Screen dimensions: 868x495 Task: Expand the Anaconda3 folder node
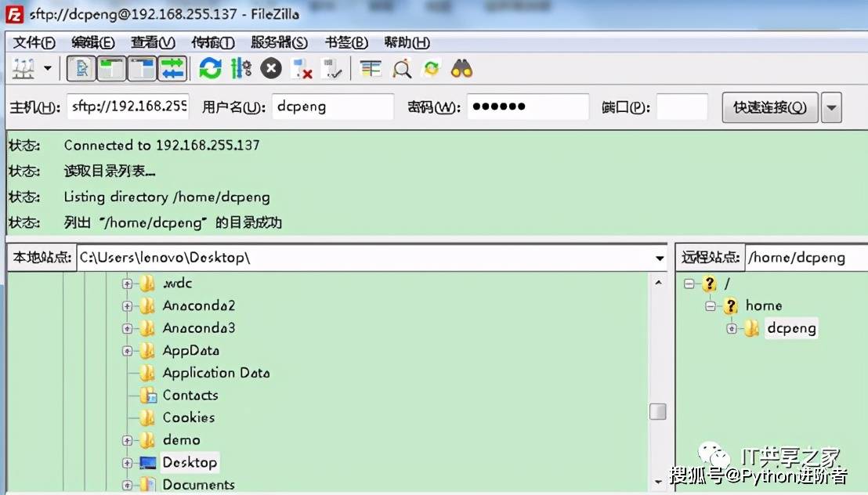click(128, 329)
